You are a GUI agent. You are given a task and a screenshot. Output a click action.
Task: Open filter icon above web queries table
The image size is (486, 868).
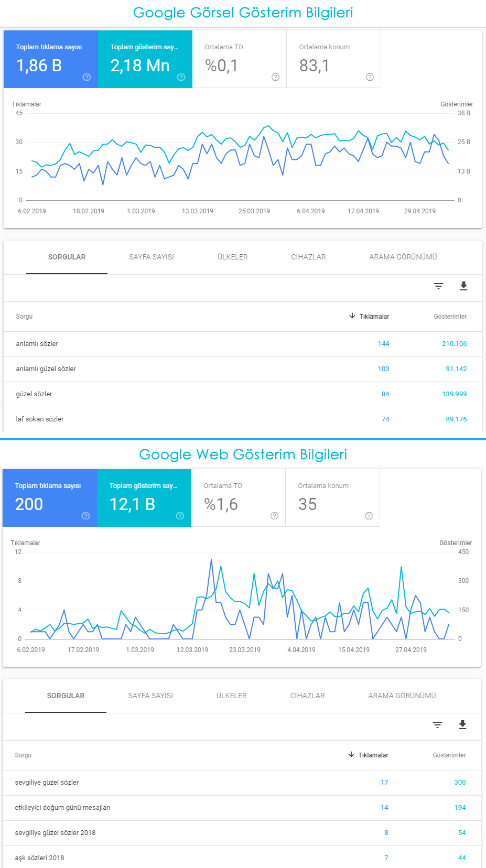(x=437, y=724)
